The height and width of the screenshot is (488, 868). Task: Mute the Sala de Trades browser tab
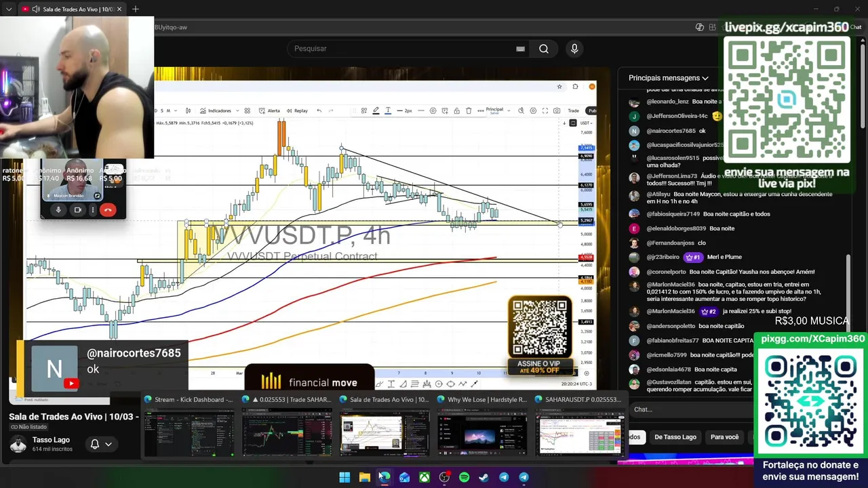[x=35, y=9]
